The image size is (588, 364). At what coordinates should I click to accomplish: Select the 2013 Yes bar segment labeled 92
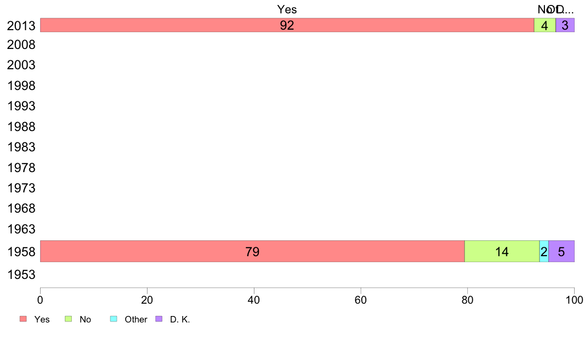tap(287, 25)
